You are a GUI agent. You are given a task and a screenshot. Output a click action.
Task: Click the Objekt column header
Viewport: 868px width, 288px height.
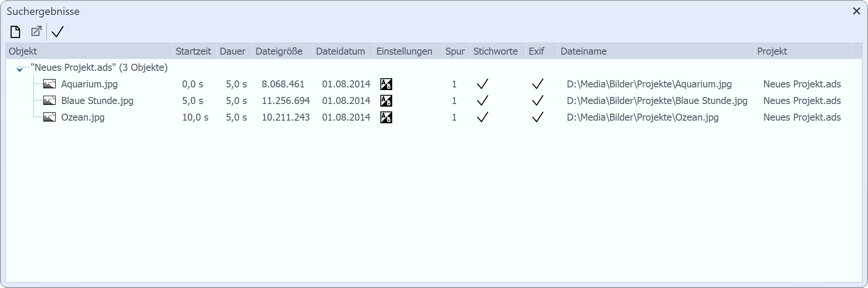click(x=22, y=51)
